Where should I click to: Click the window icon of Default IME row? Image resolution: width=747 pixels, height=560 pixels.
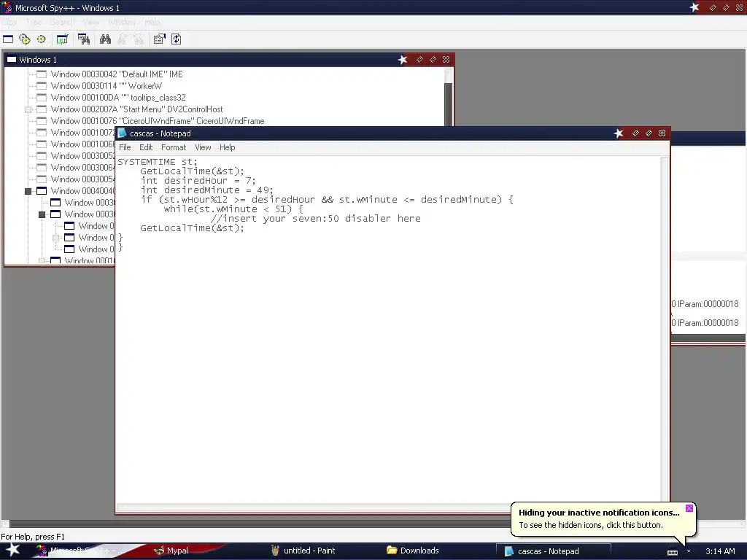[42, 74]
